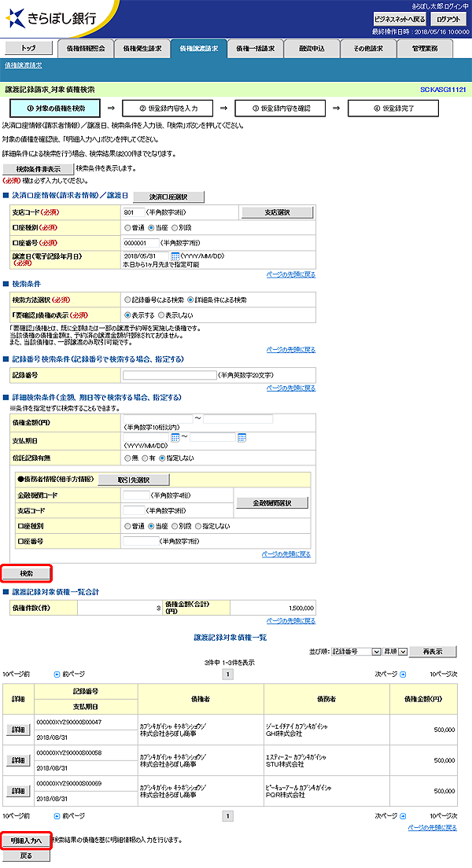
Task: Click the ログアウト button
Action: pyautogui.click(x=448, y=20)
